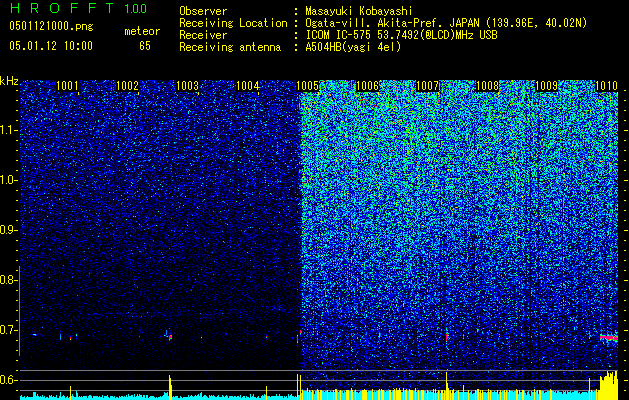Viewport: 629px width, 400px height.
Task: Click the tall yellow power block at 1010
Action: point(609,385)
